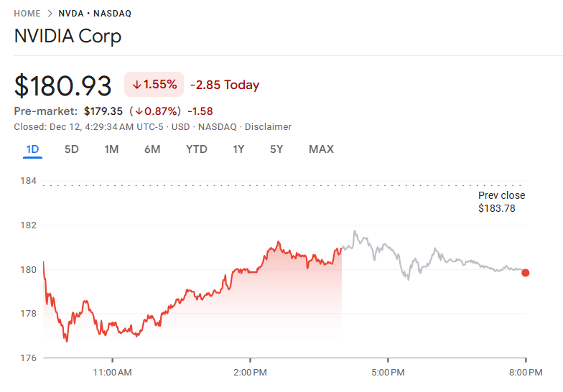
Task: Click the HOME breadcrumb link
Action: [x=27, y=14]
